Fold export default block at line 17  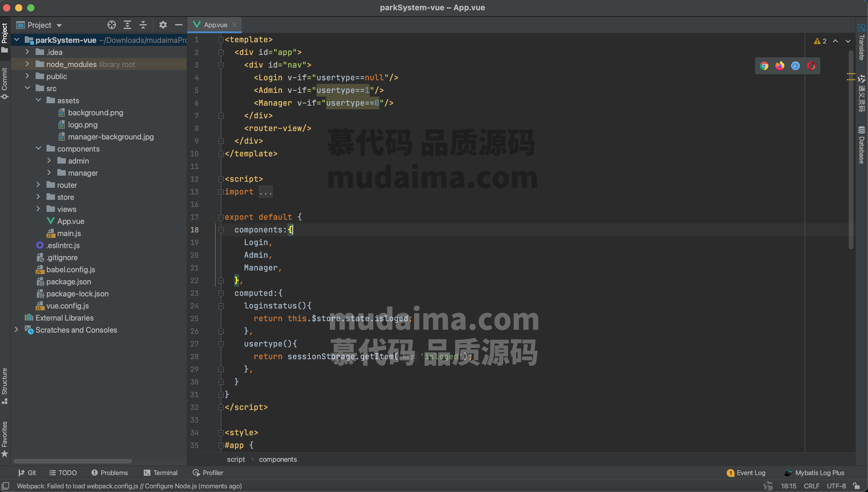pyautogui.click(x=221, y=217)
